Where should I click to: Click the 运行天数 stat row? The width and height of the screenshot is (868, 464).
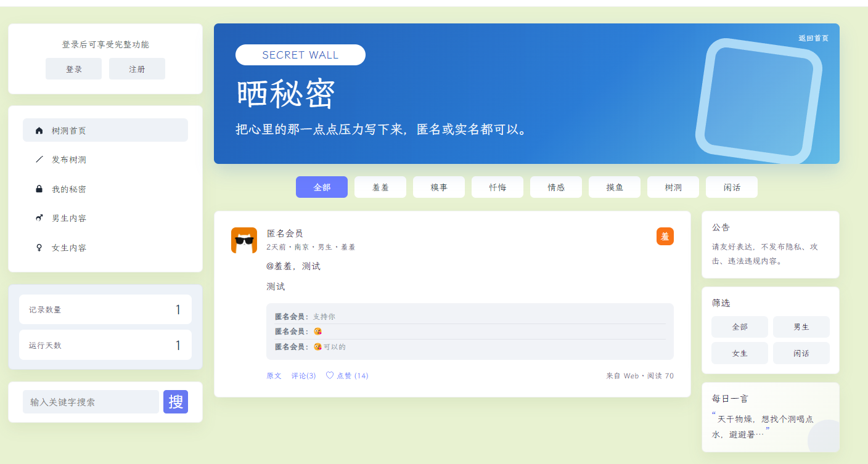tap(105, 345)
